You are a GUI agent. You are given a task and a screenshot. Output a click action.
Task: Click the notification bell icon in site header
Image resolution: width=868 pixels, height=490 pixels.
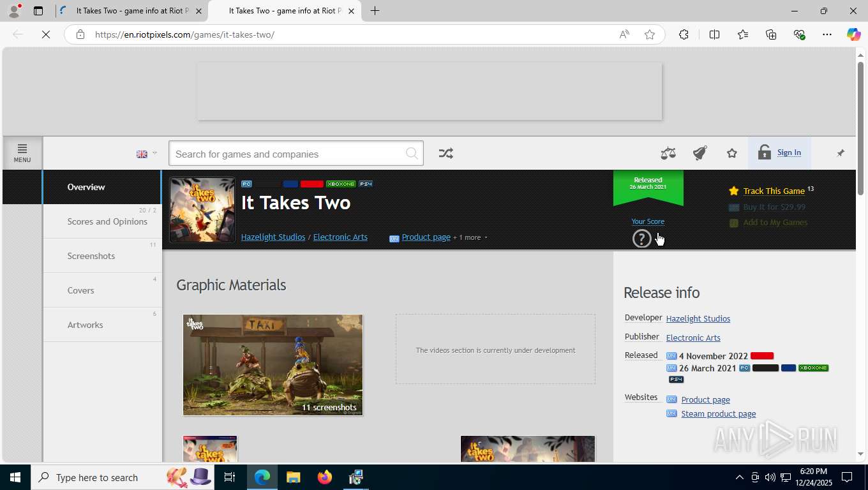[700, 153]
